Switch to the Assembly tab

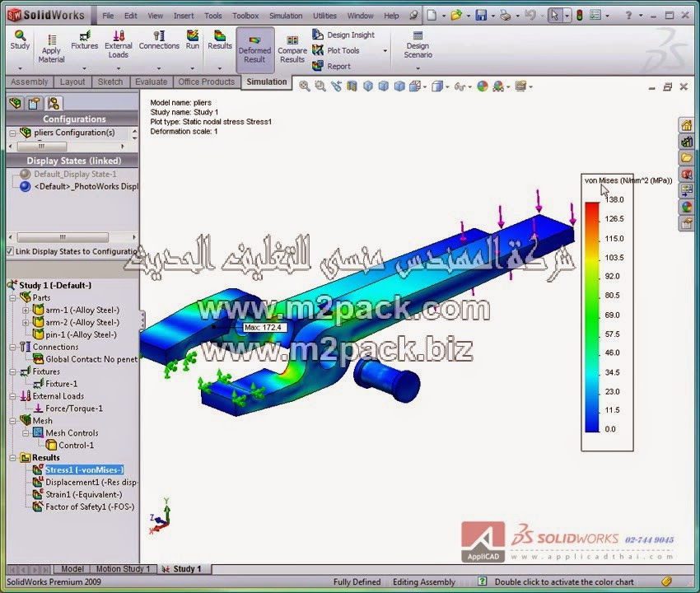30,82
